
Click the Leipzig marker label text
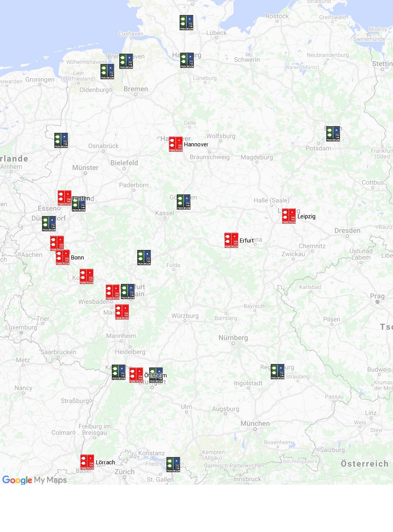(x=306, y=216)
